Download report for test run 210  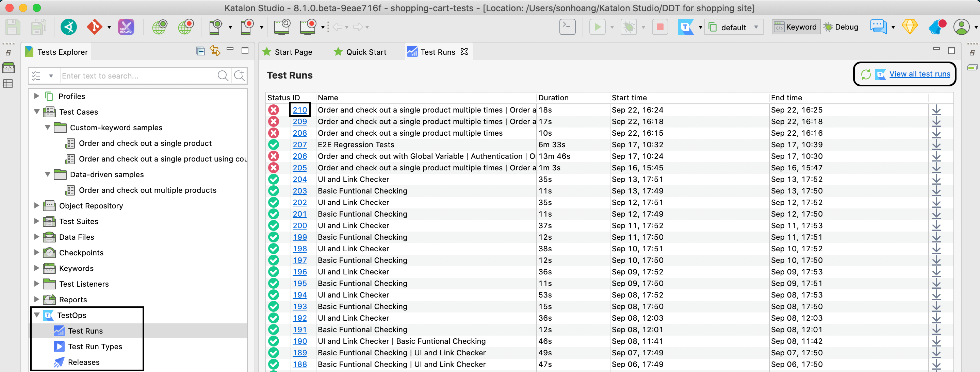pyautogui.click(x=936, y=110)
